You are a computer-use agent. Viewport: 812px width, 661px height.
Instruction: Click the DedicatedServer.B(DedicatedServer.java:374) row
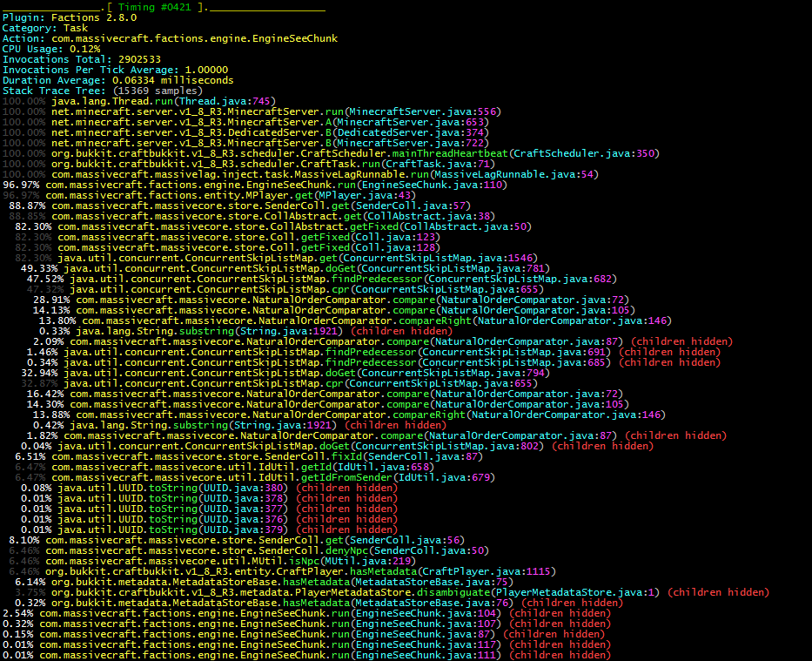point(246,132)
